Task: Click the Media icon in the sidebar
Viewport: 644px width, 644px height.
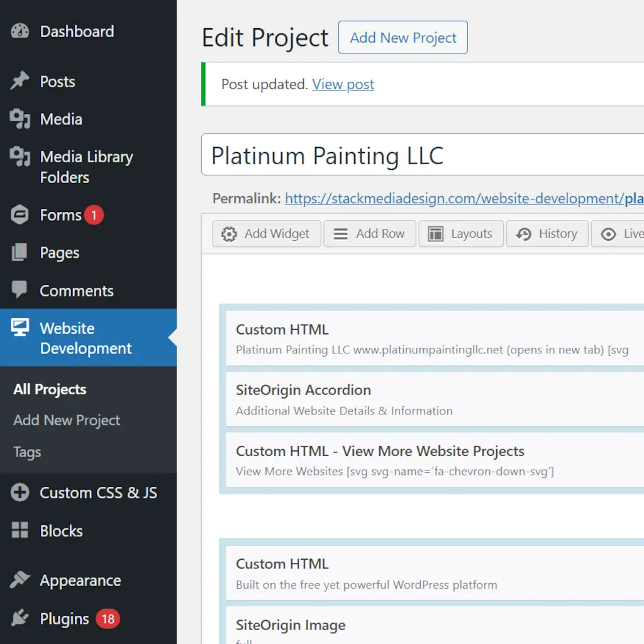Action: [x=19, y=119]
